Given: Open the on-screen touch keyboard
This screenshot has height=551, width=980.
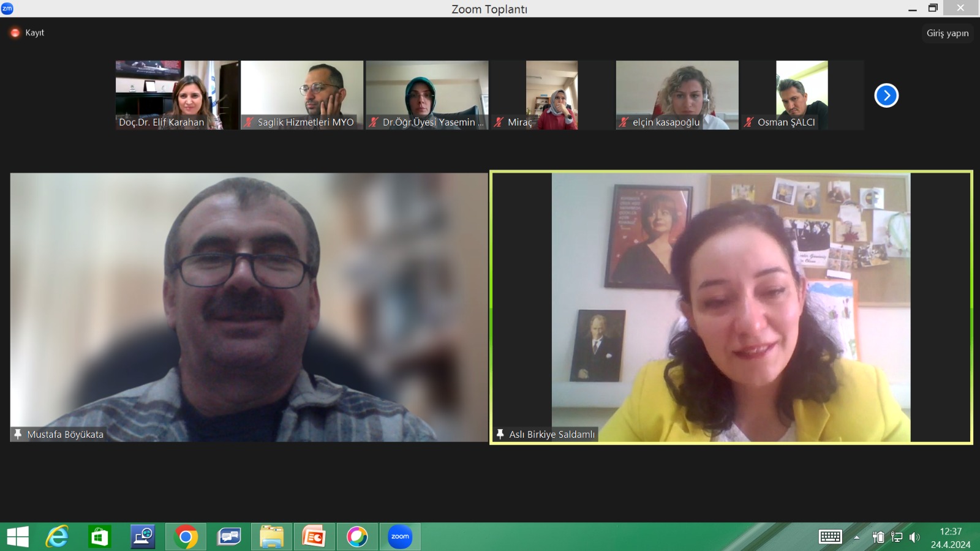Looking at the screenshot, I should (830, 537).
